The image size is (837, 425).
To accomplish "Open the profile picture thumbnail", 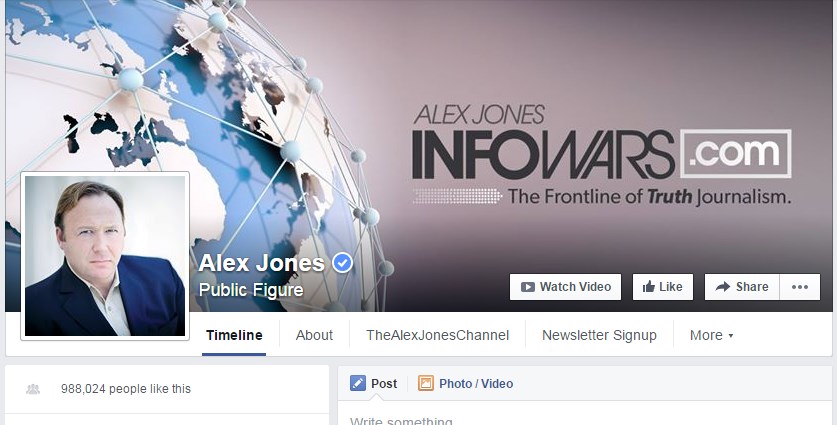I will click(105, 256).
